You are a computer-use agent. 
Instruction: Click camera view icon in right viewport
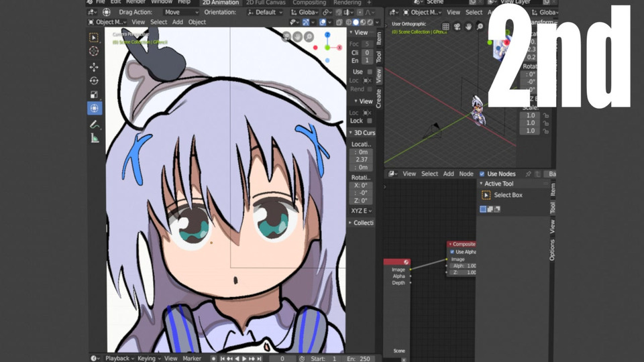pyautogui.click(x=457, y=27)
